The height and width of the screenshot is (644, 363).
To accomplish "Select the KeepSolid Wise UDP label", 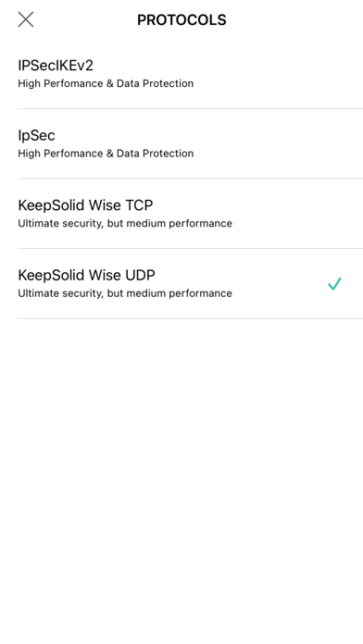I will click(x=86, y=275).
